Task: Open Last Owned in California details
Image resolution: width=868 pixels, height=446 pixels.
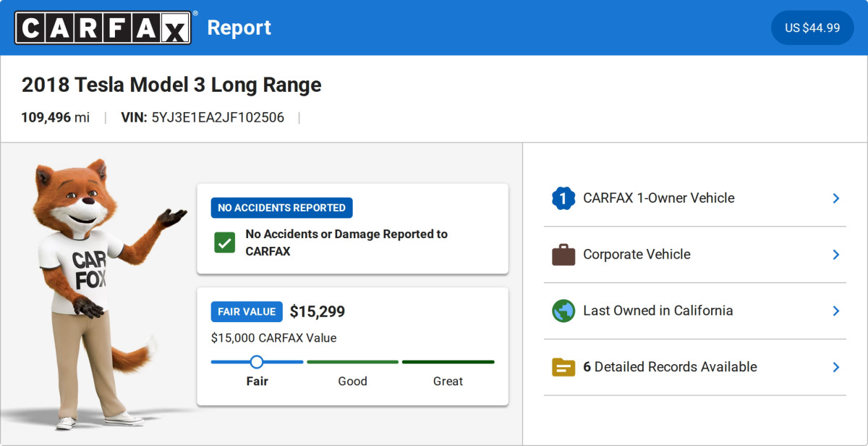Action: click(x=695, y=311)
